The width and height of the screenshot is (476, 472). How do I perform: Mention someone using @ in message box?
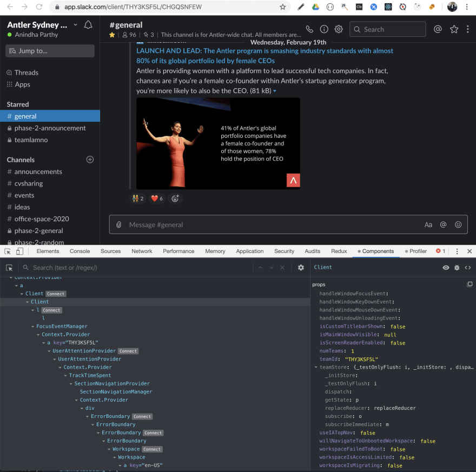[443, 224]
